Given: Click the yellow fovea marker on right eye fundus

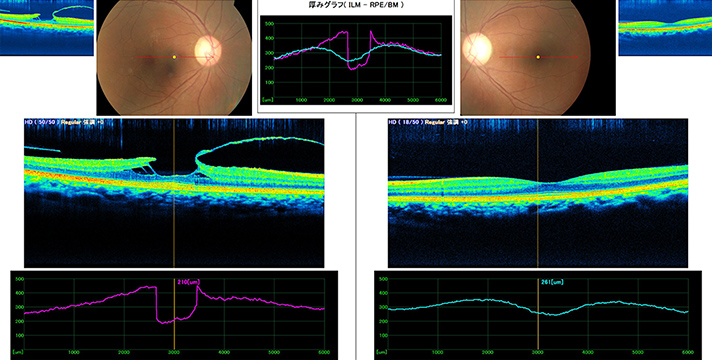Looking at the screenshot, I should [174, 57].
